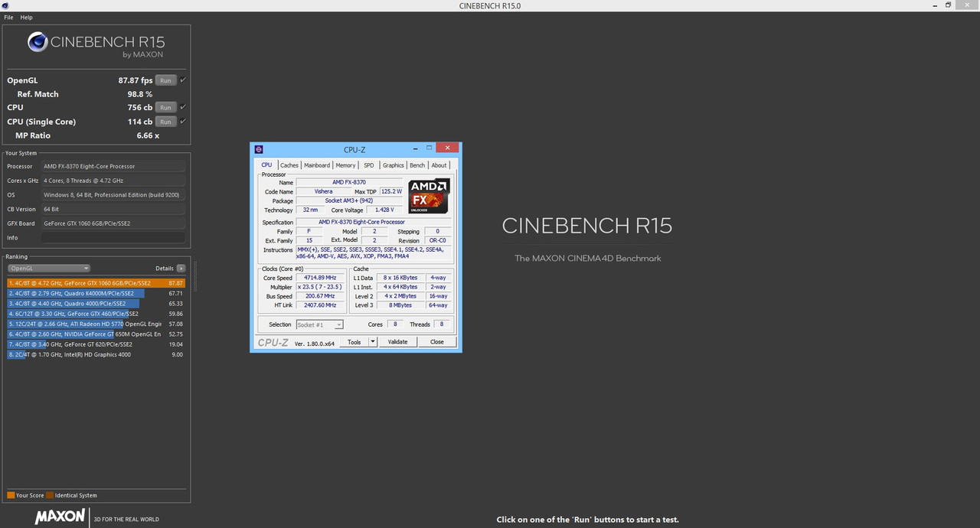
Task: Switch to SPD tab in CPU-Z
Action: click(x=369, y=165)
